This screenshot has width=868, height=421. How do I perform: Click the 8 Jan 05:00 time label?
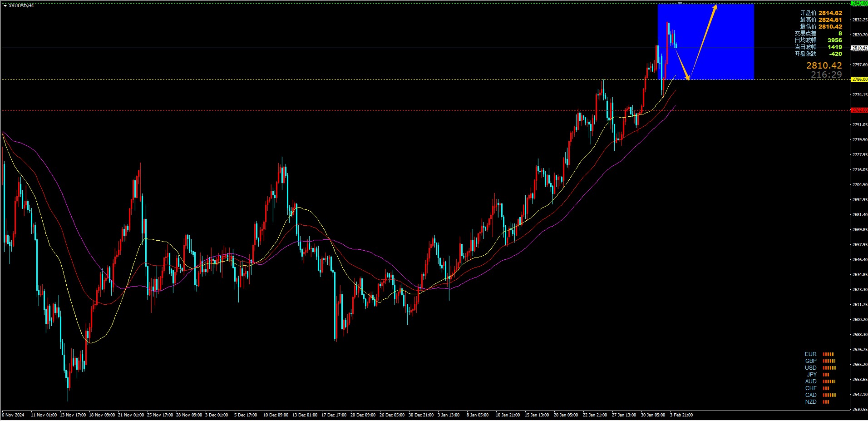(478, 415)
